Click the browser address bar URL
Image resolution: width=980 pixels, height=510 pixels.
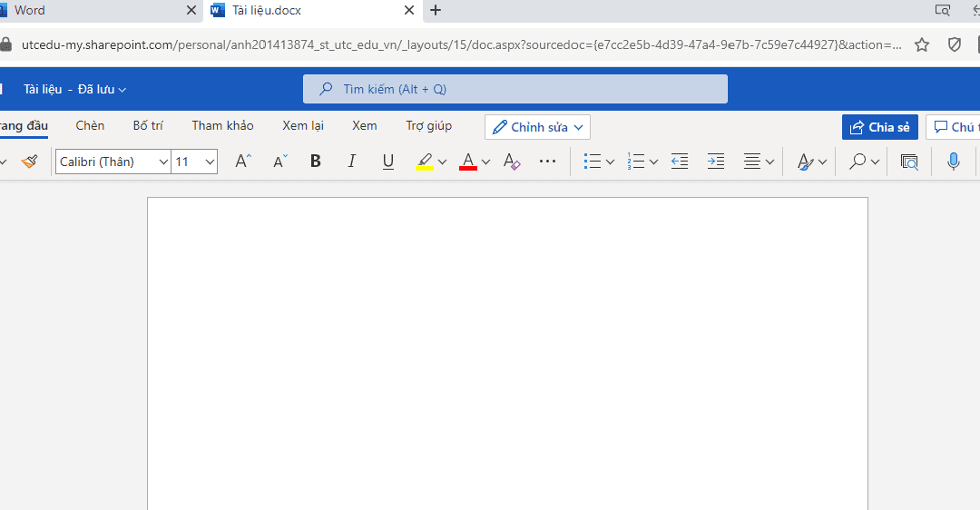(x=461, y=44)
